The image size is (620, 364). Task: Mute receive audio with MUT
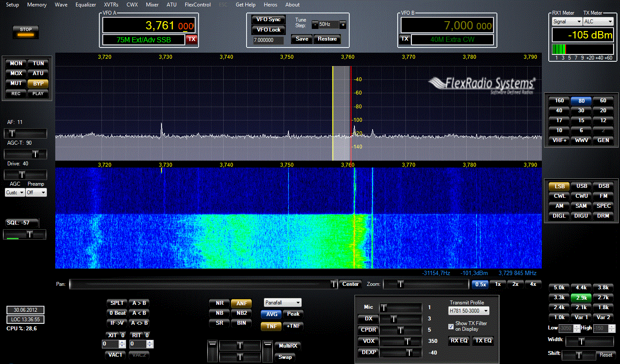click(16, 83)
